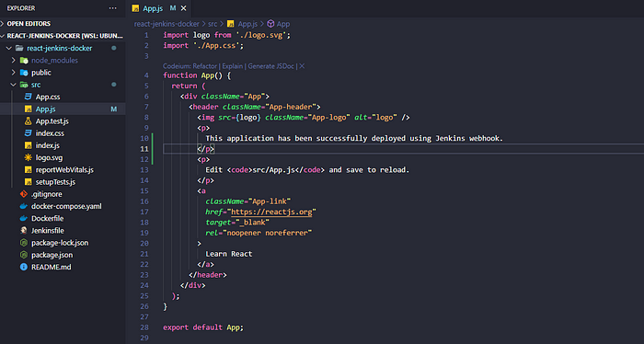Click 'Learn React' text in editor
This screenshot has height=344, width=644.
click(x=229, y=254)
